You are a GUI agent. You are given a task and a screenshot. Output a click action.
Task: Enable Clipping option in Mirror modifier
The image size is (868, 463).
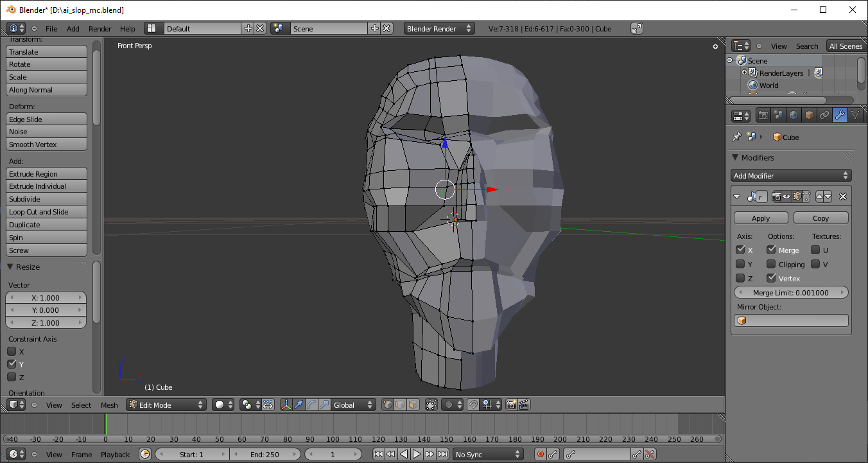click(x=771, y=265)
